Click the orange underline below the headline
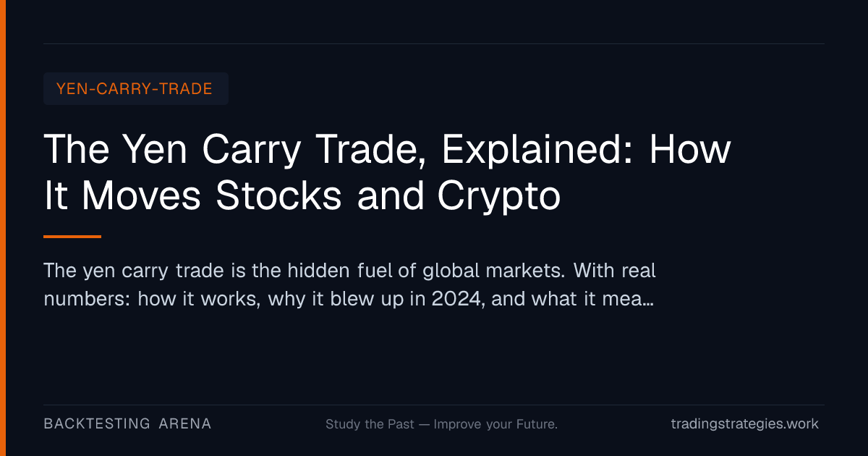The height and width of the screenshot is (456, 868). (72, 236)
